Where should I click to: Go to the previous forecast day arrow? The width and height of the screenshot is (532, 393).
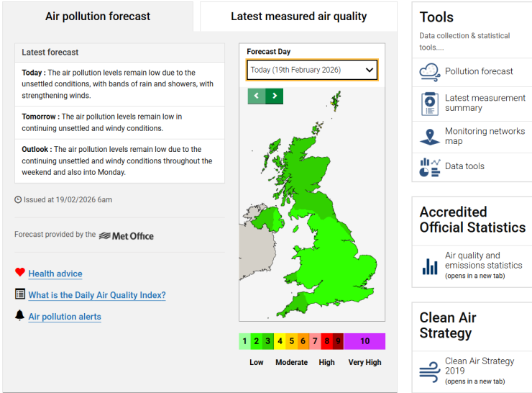click(x=257, y=96)
